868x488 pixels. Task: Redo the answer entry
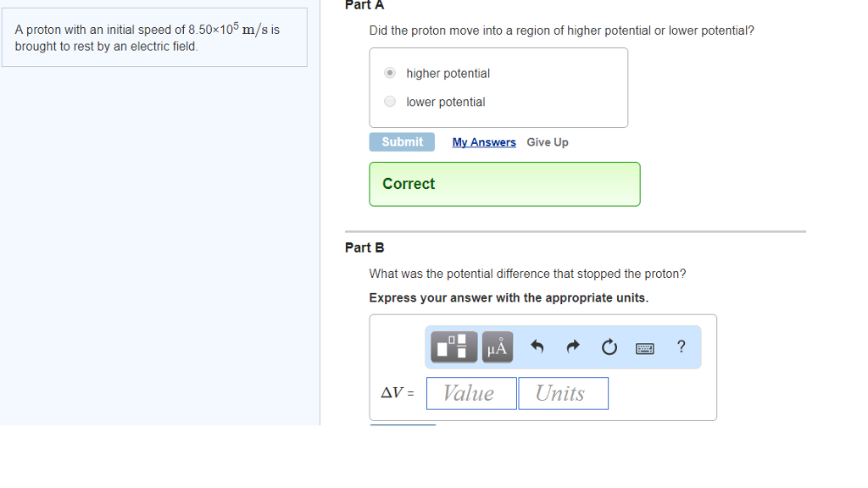(x=572, y=347)
